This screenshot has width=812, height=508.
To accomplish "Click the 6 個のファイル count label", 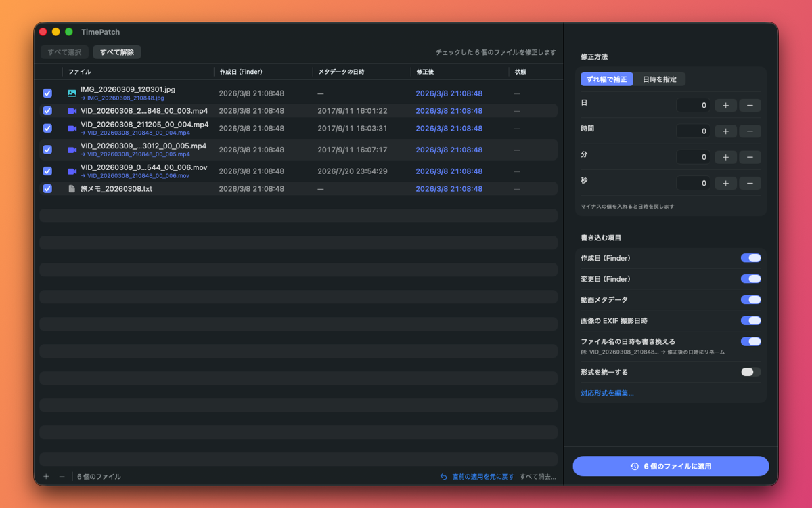I will [x=99, y=477].
